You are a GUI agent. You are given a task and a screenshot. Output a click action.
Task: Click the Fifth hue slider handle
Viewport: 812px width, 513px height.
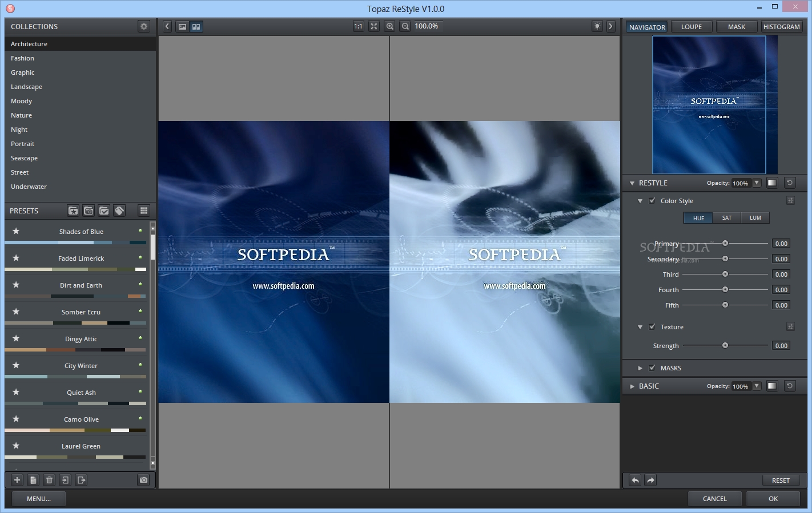click(725, 305)
